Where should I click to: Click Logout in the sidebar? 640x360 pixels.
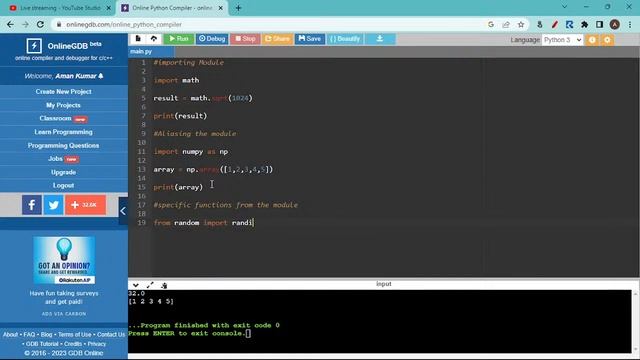63,185
